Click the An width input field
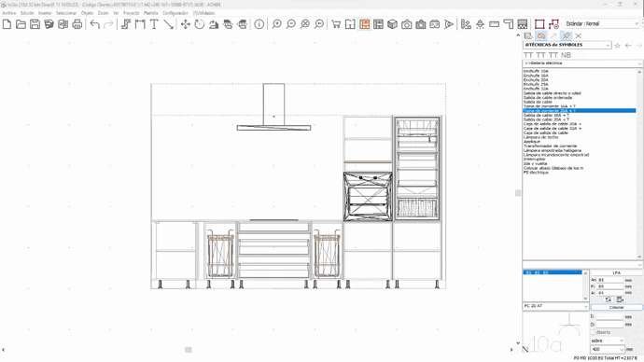The width and height of the screenshot is (644, 362). click(609, 280)
